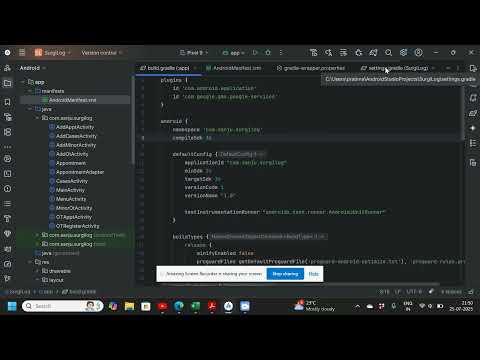The width and height of the screenshot is (480, 360).
Task: Expand the layout folder
Action: (37, 280)
